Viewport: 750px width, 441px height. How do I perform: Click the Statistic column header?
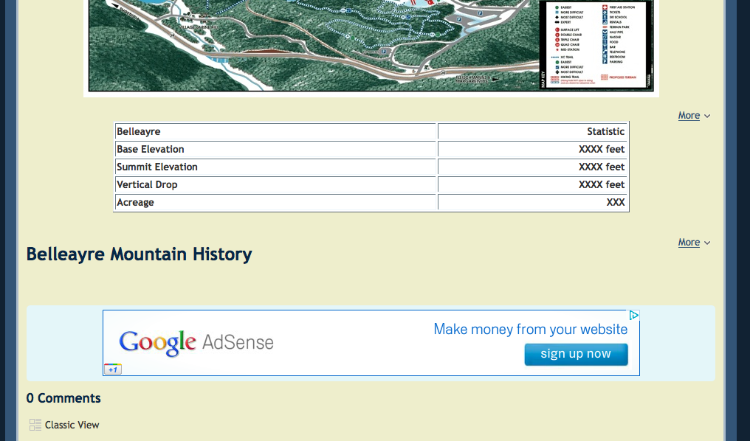coord(605,131)
